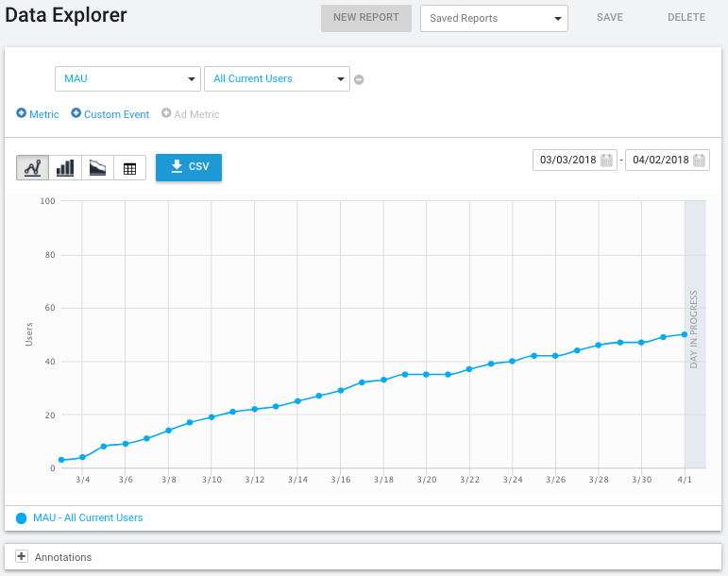Add a new Metric
This screenshot has width=728, height=576.
click(x=38, y=114)
